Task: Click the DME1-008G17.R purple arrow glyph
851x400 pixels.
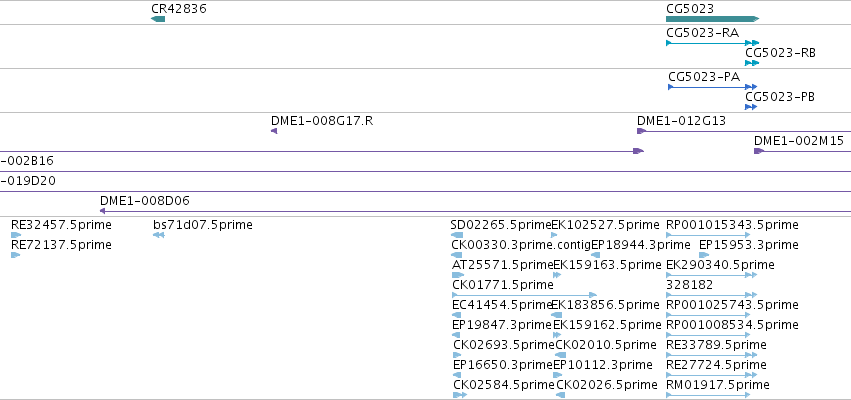Action: coord(274,131)
